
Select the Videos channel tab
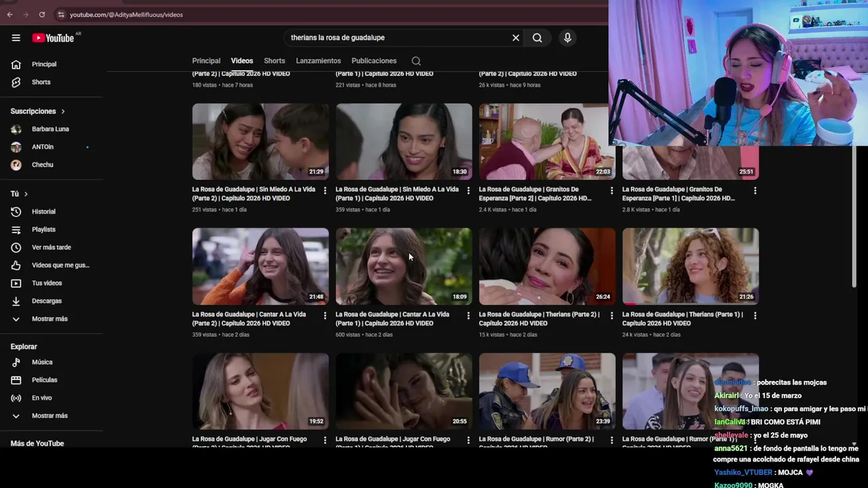click(x=242, y=61)
